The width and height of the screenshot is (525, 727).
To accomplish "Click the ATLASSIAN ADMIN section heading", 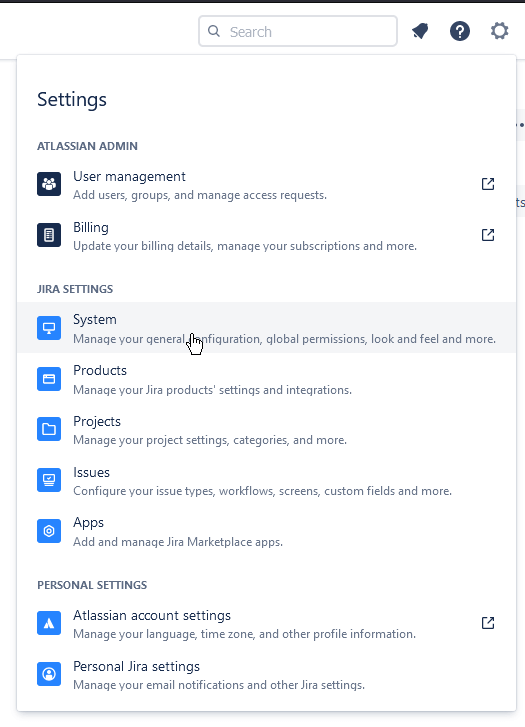I will click(87, 146).
